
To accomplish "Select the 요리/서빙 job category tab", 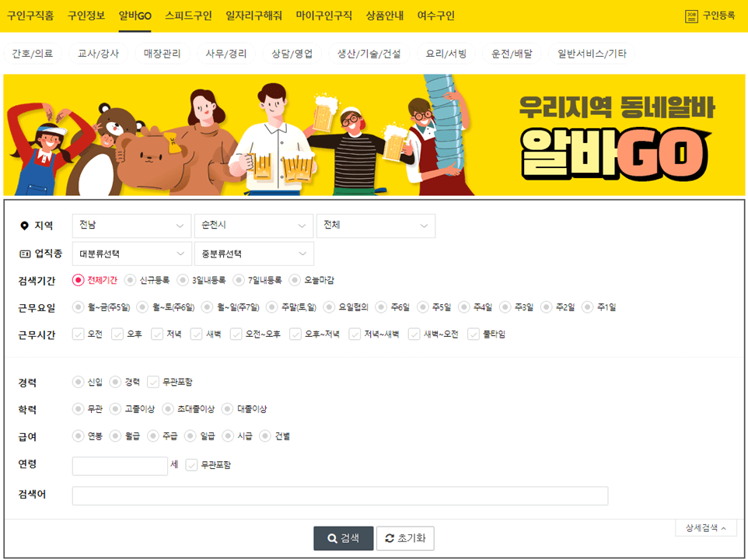I will click(x=448, y=54).
